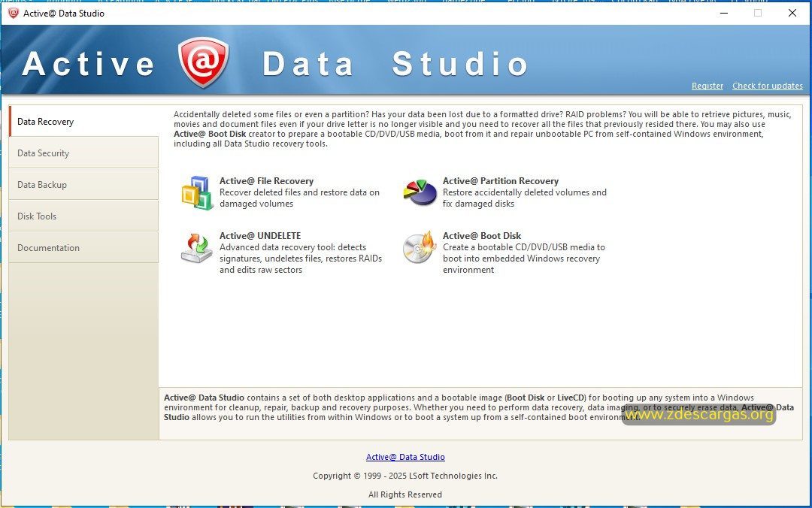
Task: Click the copyright LSoft Technologies text
Action: pos(405,476)
